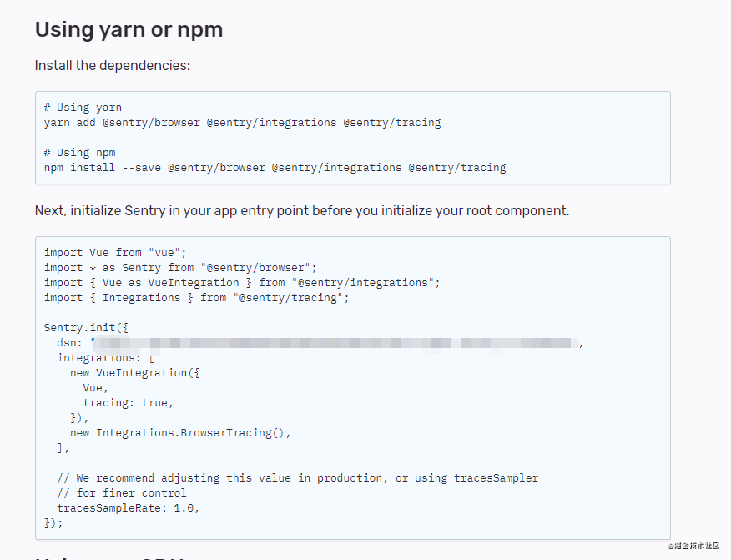Screen dimensions: 731x560
Task: Click the "Using yarn or npm" heading
Action: coord(129,30)
